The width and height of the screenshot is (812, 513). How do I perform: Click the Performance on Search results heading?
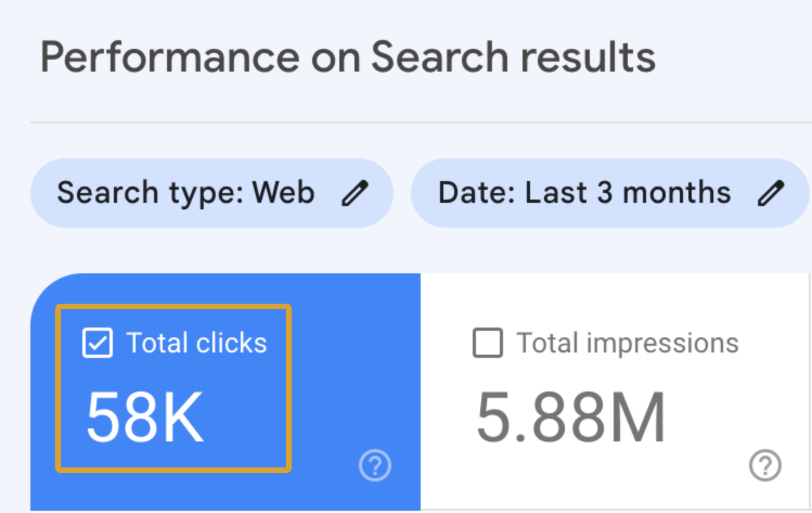347,56
